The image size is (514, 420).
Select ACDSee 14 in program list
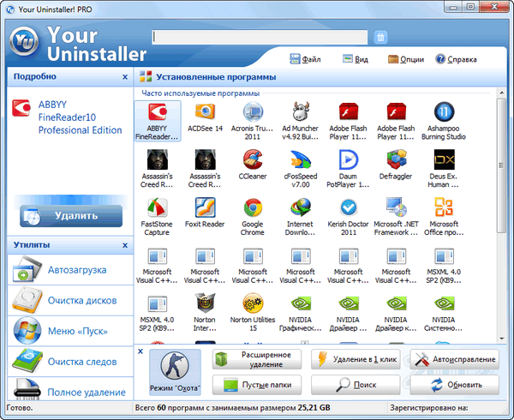point(205,111)
